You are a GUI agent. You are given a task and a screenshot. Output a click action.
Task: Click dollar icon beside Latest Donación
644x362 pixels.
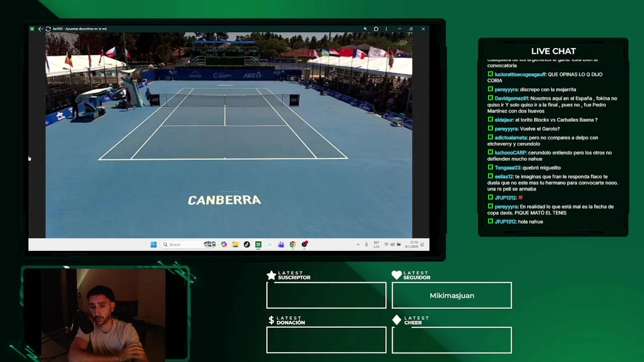[271, 320]
